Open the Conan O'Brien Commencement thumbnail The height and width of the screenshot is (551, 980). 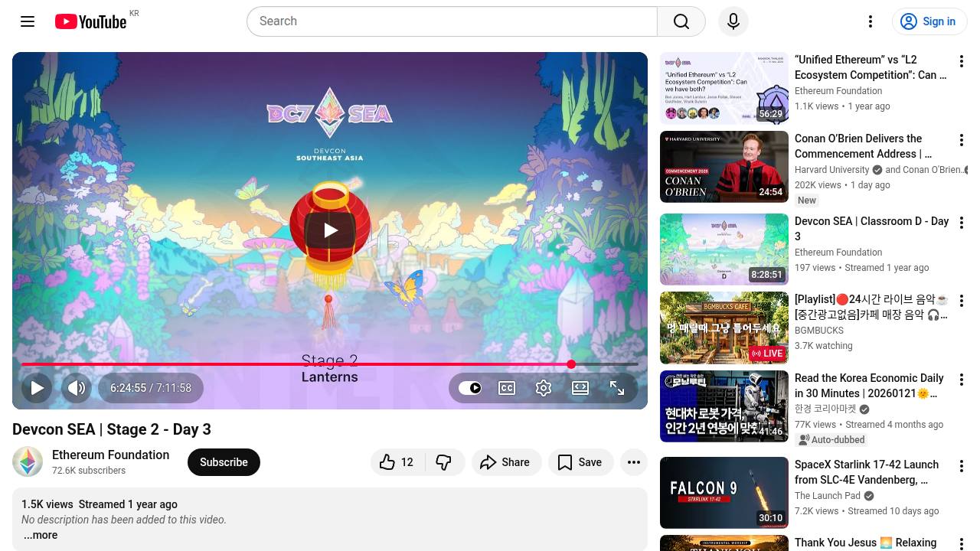click(x=724, y=167)
